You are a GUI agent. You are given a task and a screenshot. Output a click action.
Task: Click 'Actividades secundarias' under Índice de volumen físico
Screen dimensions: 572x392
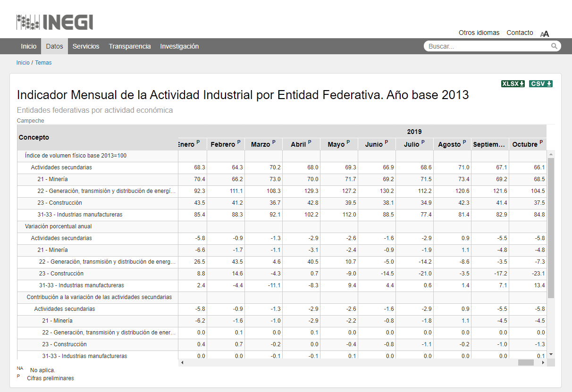(61, 167)
